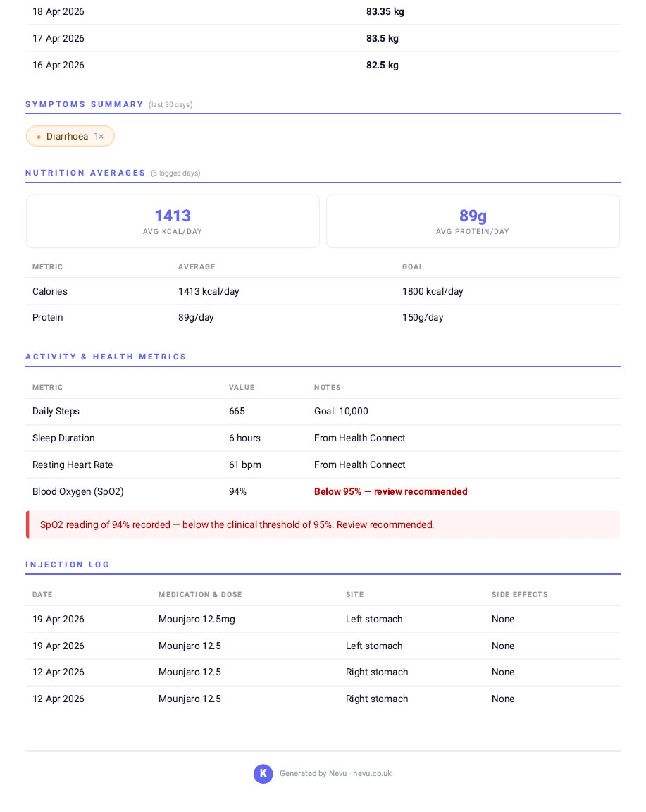Click the Blood Oxygen (SpO2) label
The width and height of the screenshot is (646, 812).
coord(77,491)
